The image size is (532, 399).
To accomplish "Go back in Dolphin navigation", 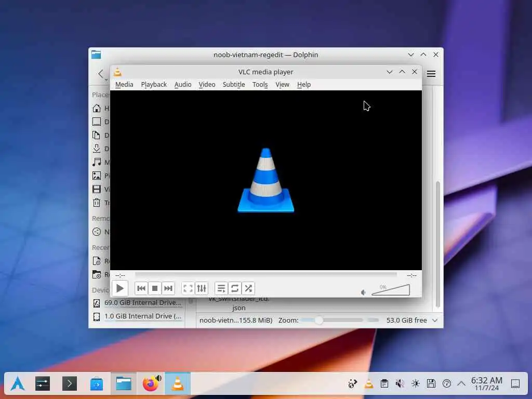I will pyautogui.click(x=101, y=74).
